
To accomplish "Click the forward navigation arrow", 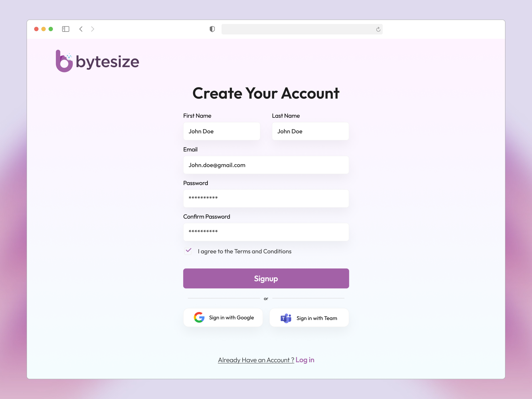I will pos(93,29).
